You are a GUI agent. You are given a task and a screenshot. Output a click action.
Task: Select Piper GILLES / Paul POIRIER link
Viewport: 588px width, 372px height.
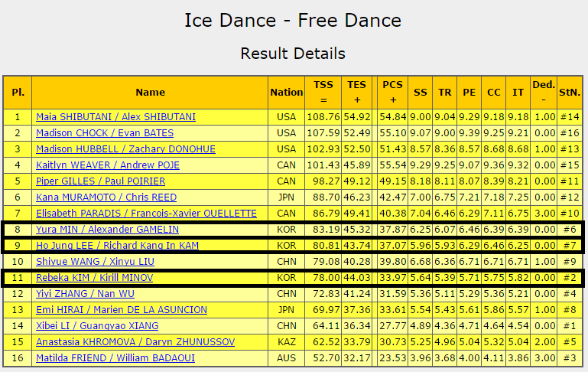coord(100,181)
